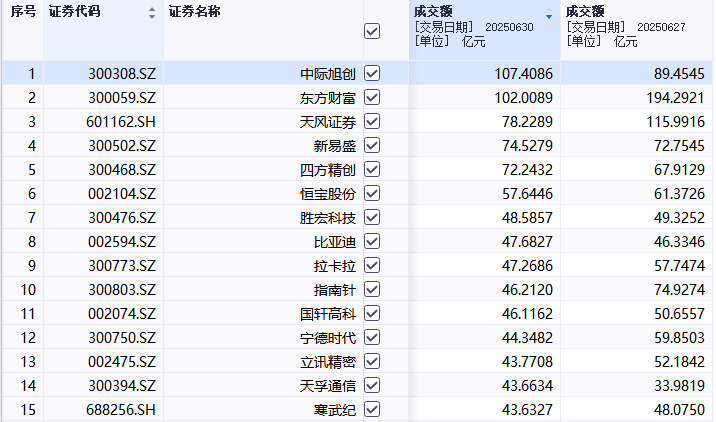Toggle the checkbox for 恒宝股份
This screenshot has height=422, width=716.
(x=372, y=194)
